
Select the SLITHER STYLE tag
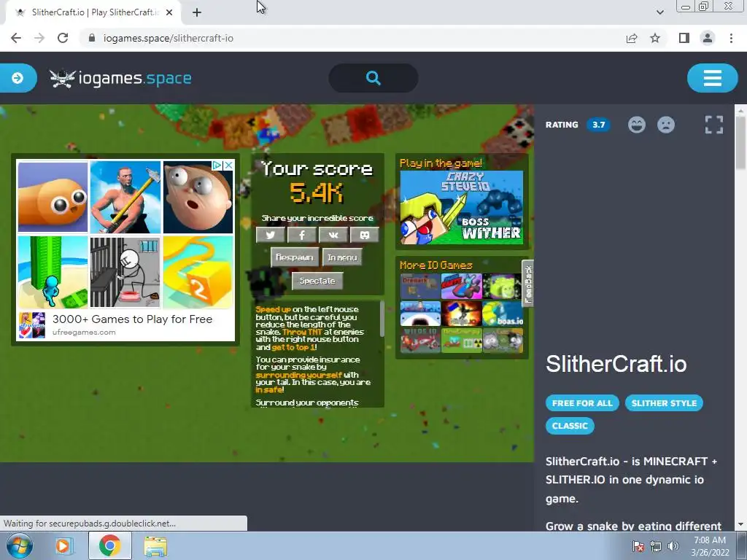(664, 402)
